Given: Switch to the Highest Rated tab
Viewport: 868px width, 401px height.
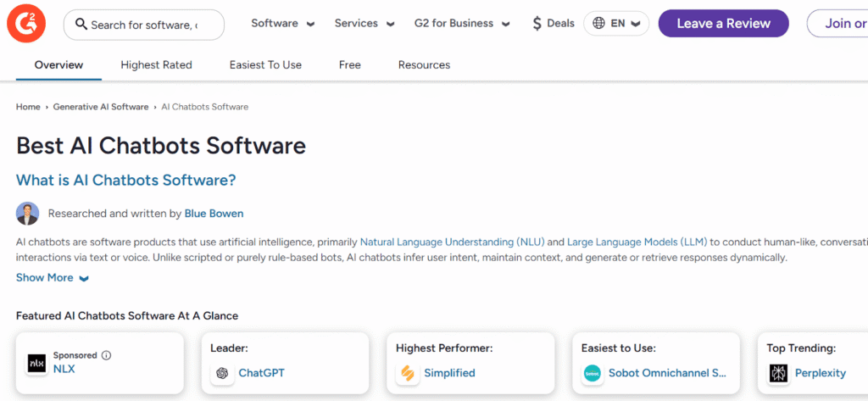Looking at the screenshot, I should (x=156, y=65).
